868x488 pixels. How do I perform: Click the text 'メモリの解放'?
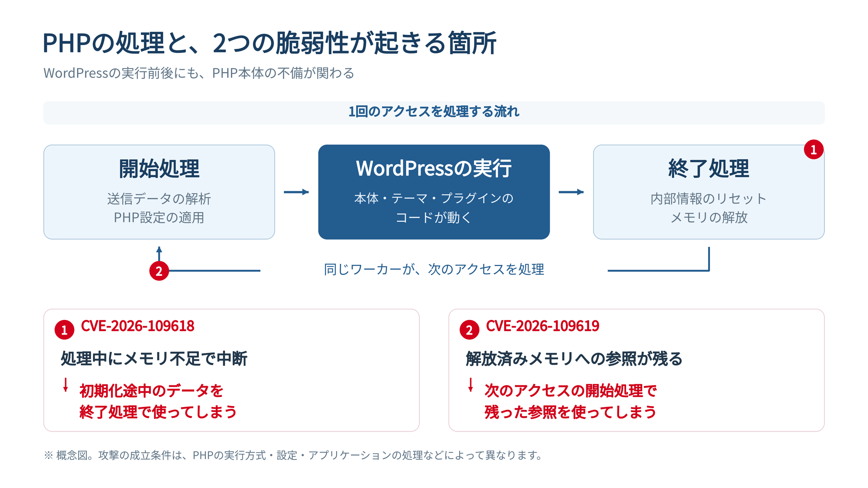[709, 218]
